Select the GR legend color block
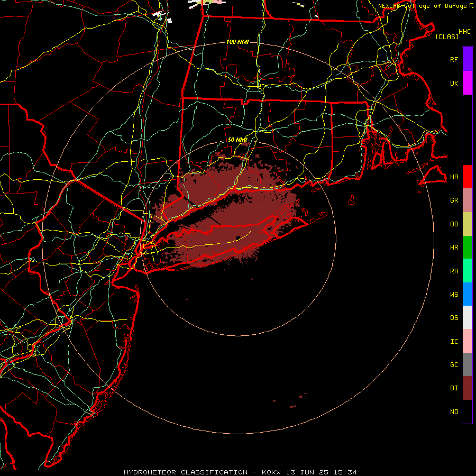 [467, 200]
